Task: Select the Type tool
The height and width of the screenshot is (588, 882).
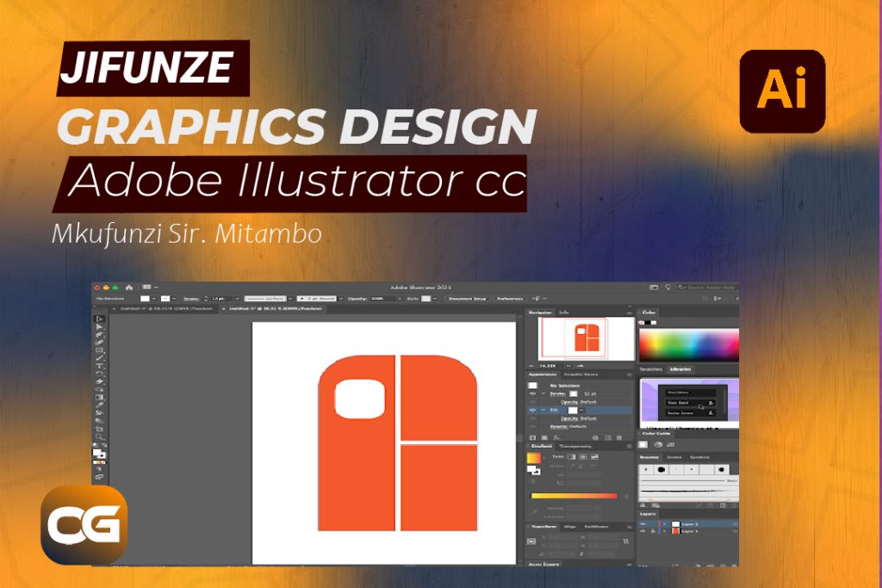Action: point(100,366)
